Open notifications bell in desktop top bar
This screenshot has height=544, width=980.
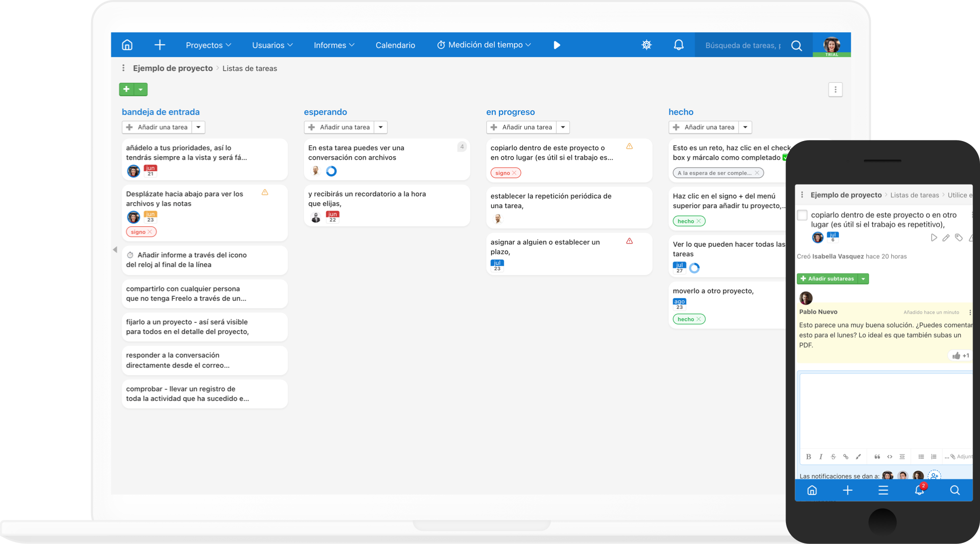[x=679, y=45]
